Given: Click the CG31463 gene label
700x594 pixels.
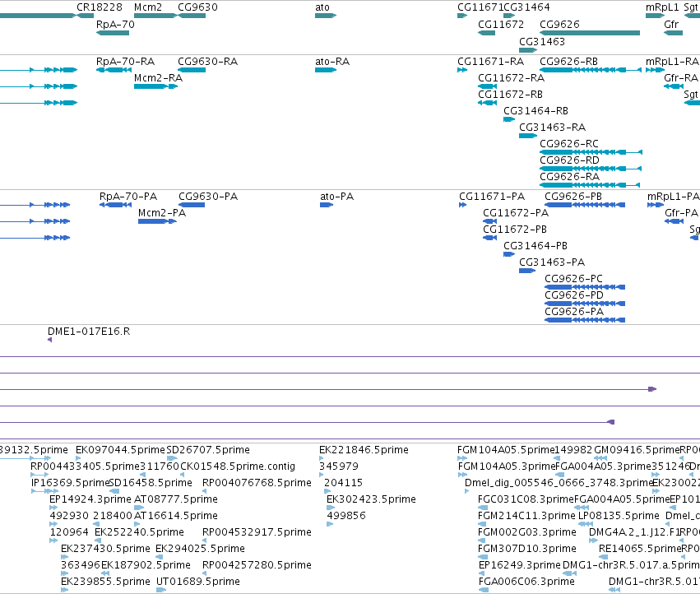Looking at the screenshot, I should pyautogui.click(x=542, y=41).
